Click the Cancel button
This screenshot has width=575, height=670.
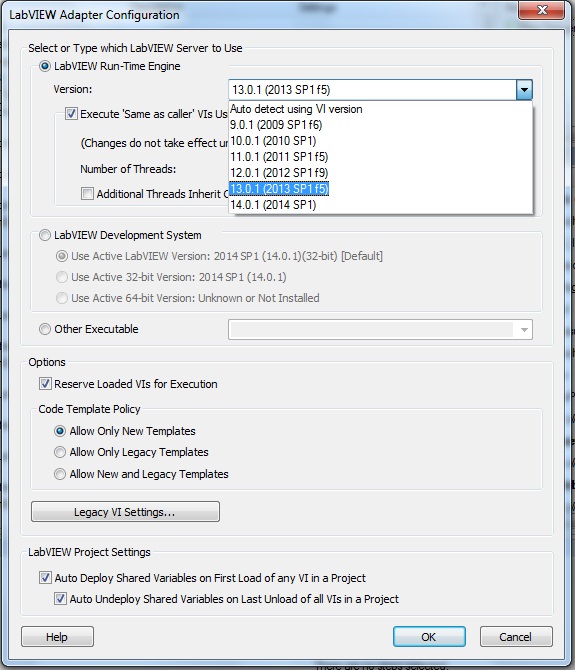tap(516, 637)
